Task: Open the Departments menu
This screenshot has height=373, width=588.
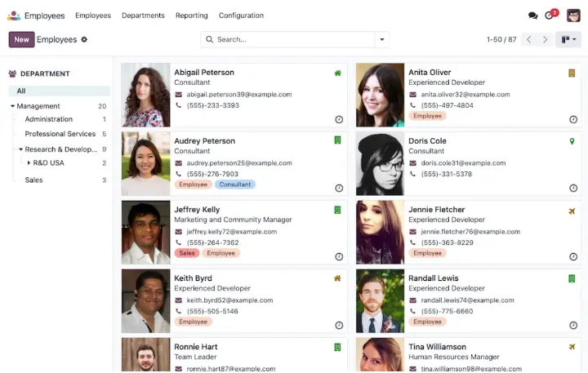Action: [x=143, y=16]
